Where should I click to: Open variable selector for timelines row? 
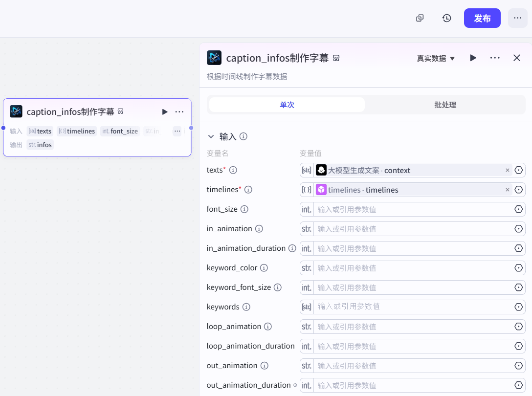[518, 190]
